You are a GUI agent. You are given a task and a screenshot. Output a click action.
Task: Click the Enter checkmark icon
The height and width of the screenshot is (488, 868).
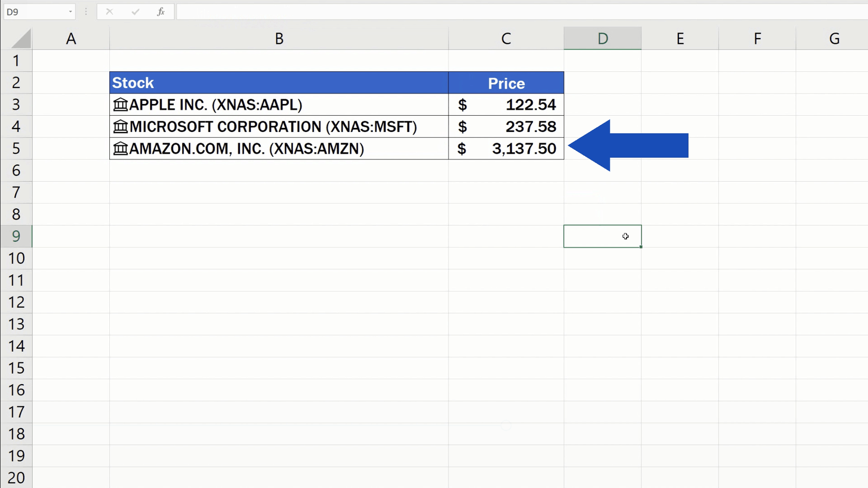[x=136, y=11]
